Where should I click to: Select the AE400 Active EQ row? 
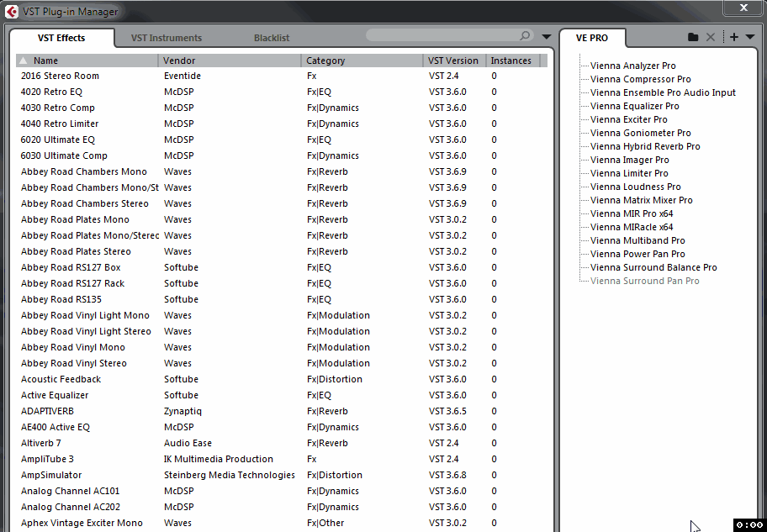pyautogui.click(x=281, y=427)
